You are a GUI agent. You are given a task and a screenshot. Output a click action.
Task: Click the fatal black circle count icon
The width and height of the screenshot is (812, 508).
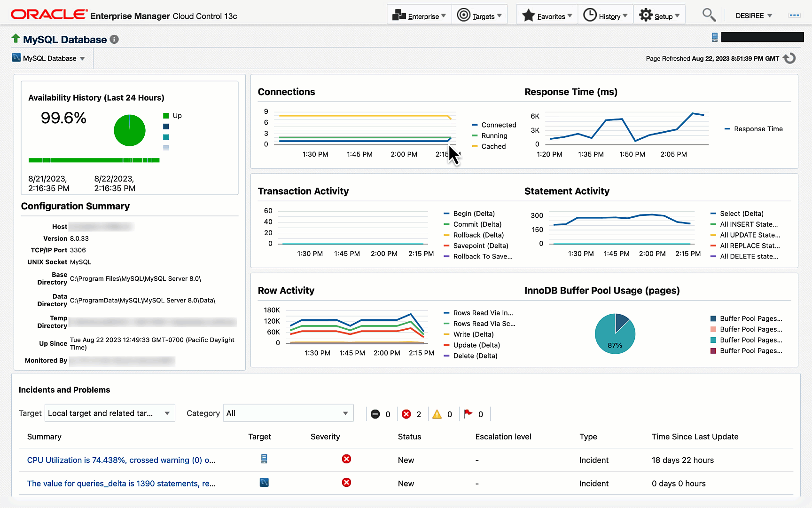coord(375,414)
